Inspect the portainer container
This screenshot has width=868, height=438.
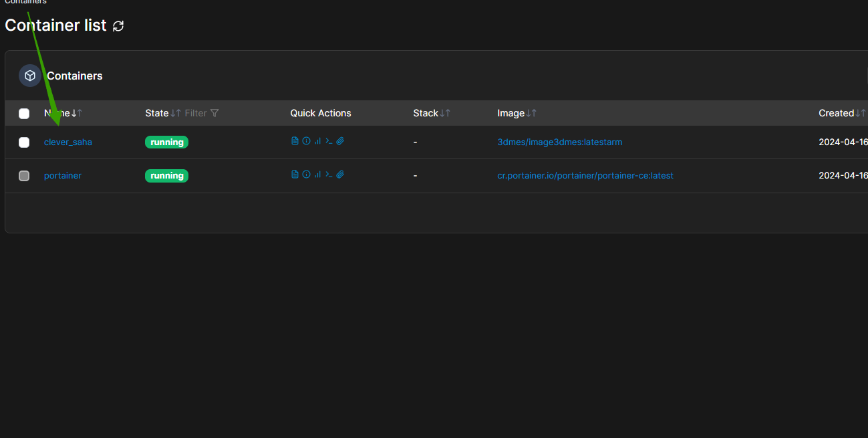coord(306,175)
